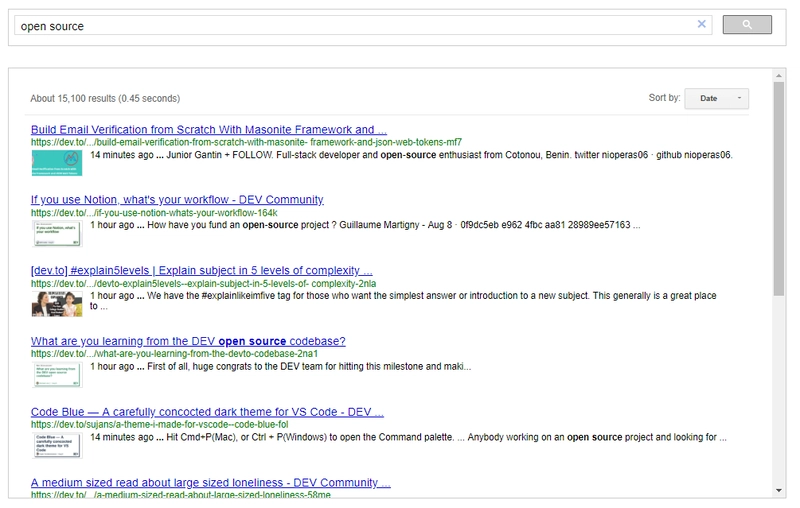Open 'If you use Notion' result link
The width and height of the screenshot is (800, 508).
[177, 200]
